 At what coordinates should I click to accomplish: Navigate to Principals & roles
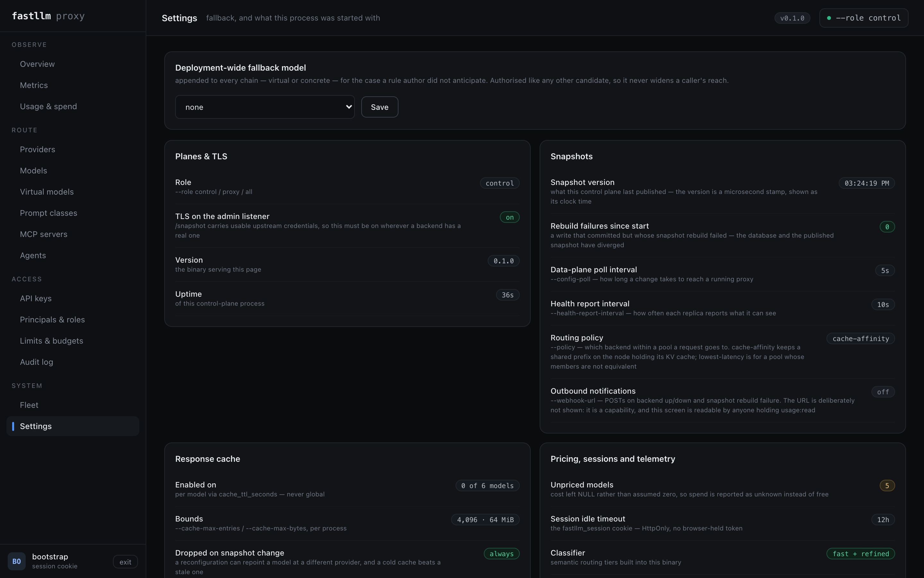73,320
